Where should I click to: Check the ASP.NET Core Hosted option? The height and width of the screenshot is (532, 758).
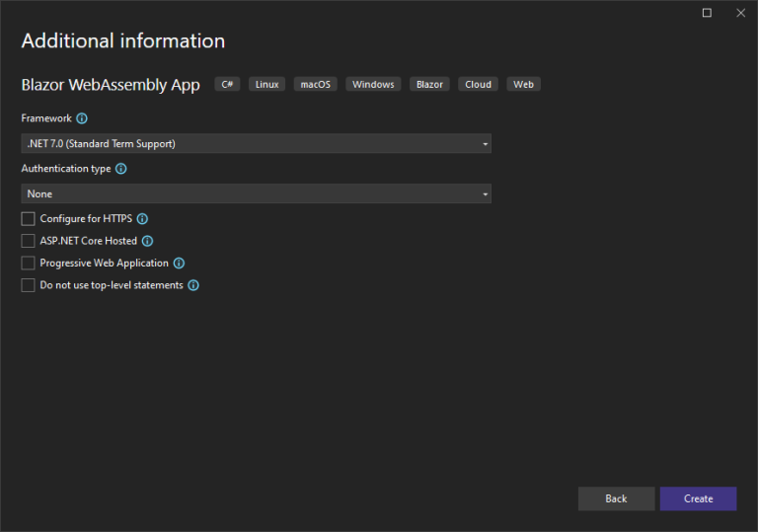click(x=28, y=241)
